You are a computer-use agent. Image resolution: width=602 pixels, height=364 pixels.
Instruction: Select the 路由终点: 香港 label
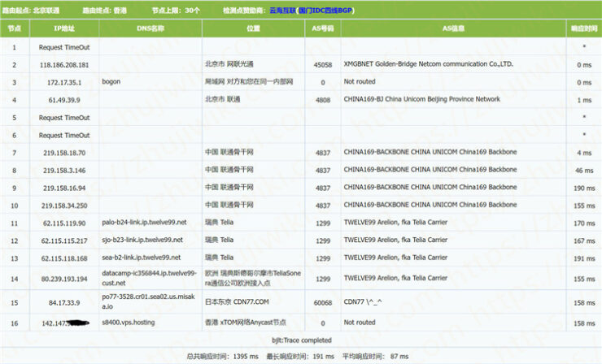tap(104, 11)
